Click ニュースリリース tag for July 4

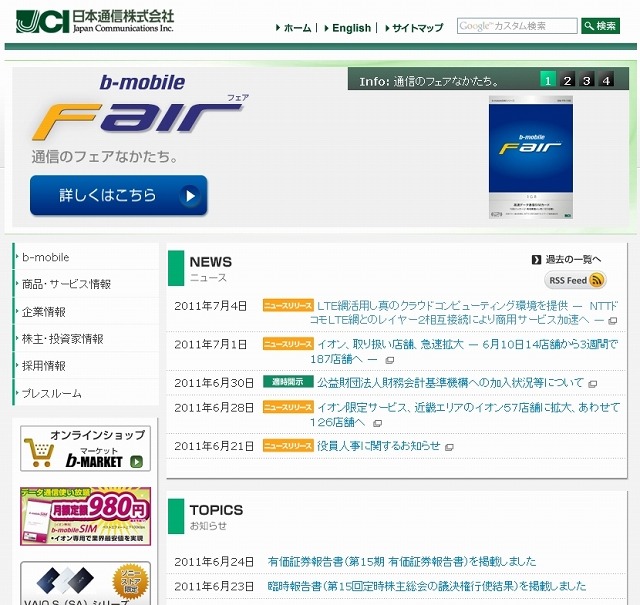click(x=288, y=305)
